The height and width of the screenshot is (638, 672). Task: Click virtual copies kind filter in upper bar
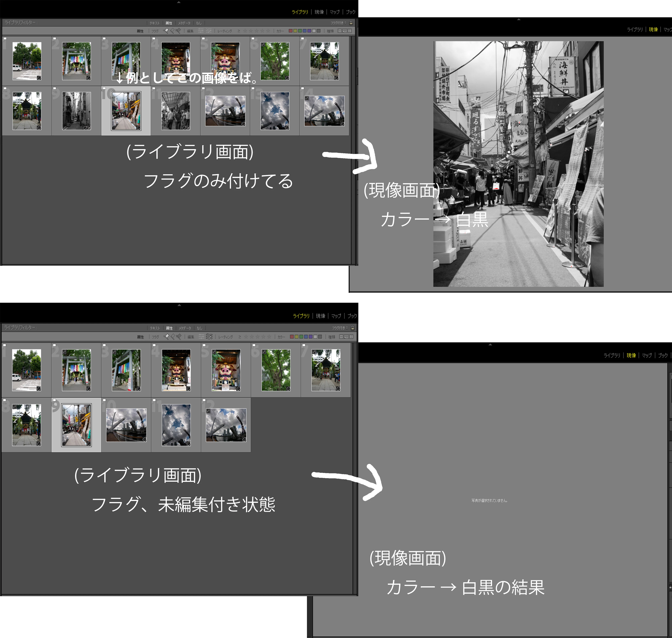click(345, 31)
